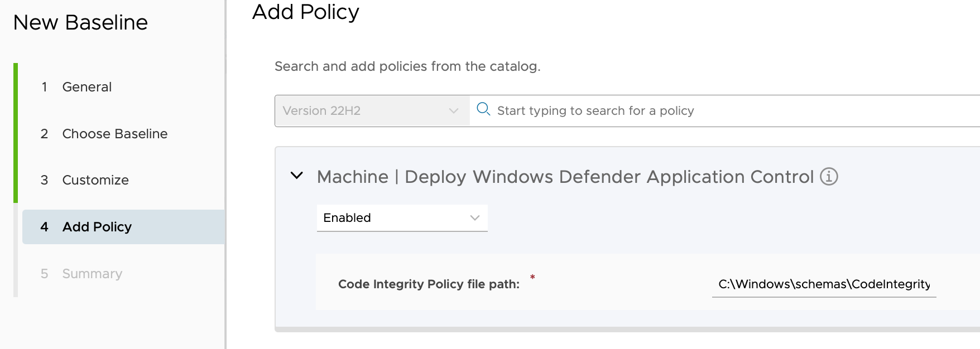Screen dimensions: 980x349
Task: Click the magnifying glass search icon
Action: (483, 110)
